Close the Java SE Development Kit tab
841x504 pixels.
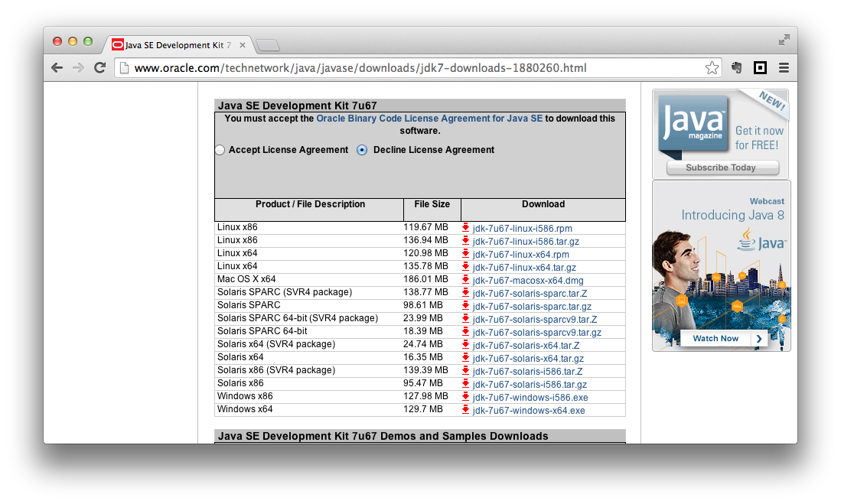point(243,45)
